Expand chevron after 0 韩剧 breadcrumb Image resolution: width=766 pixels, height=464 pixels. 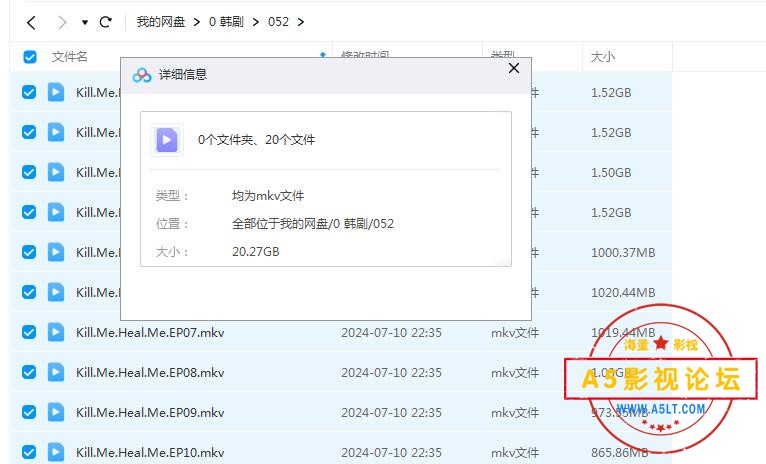click(255, 22)
